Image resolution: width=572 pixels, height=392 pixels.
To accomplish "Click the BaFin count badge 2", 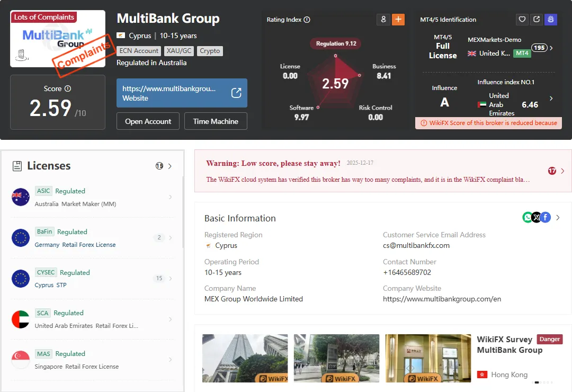I will click(159, 238).
